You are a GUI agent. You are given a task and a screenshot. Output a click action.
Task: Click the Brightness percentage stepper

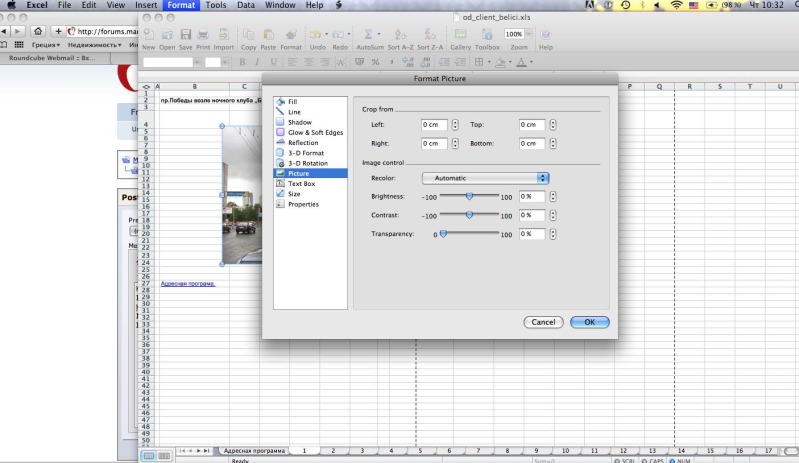pos(553,197)
